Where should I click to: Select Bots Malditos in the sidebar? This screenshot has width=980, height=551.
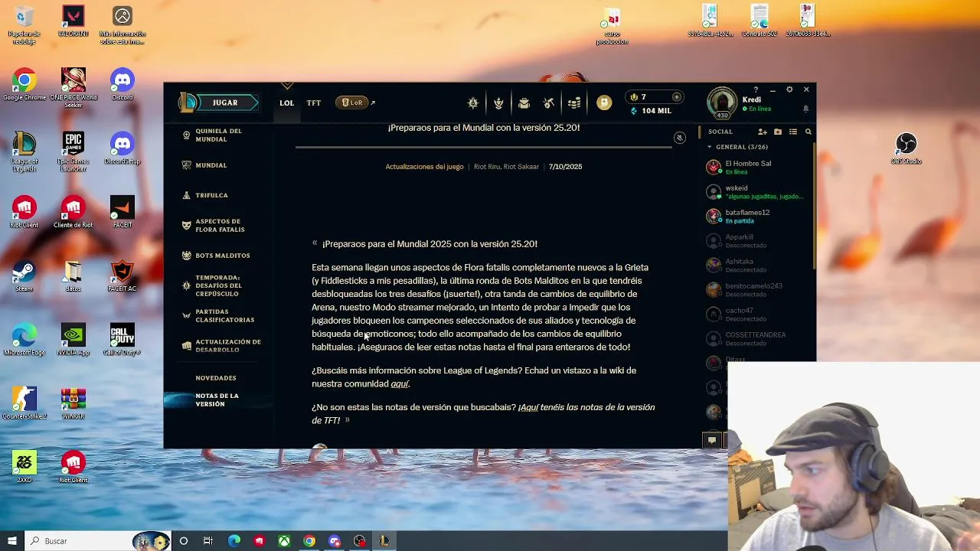tap(222, 256)
